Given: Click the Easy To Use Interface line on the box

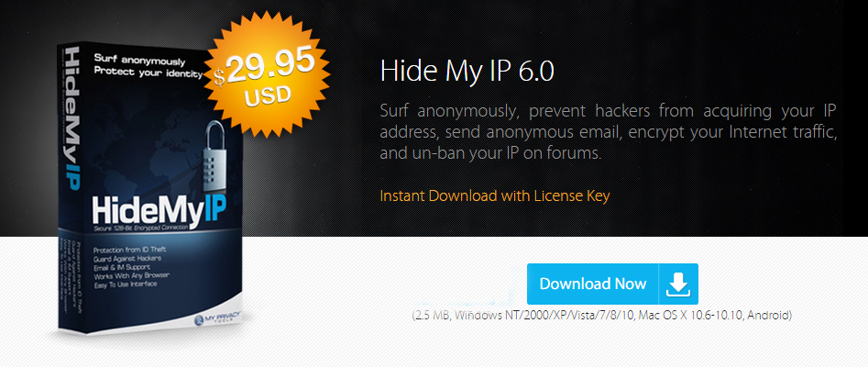Looking at the screenshot, I should coord(126,284).
